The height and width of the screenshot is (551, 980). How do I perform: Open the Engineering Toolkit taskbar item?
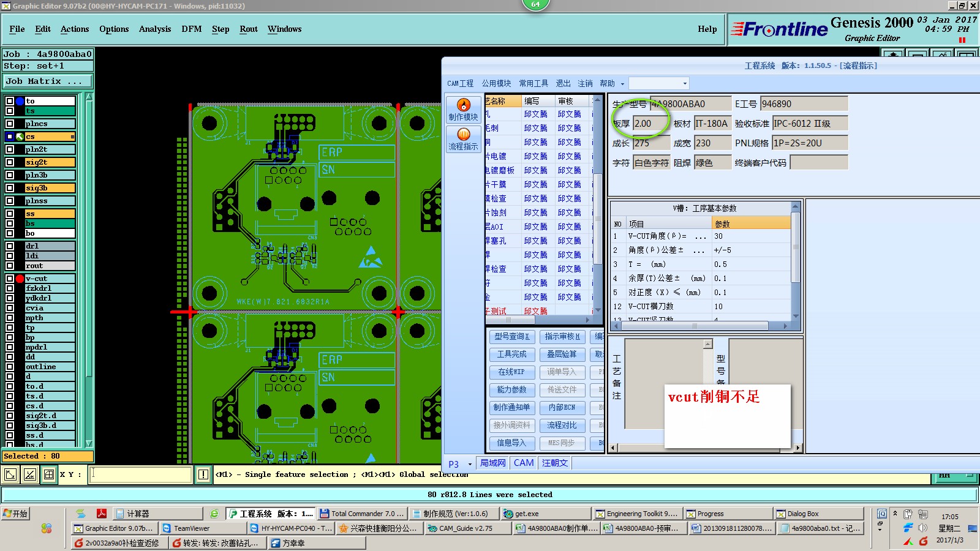coord(637,514)
